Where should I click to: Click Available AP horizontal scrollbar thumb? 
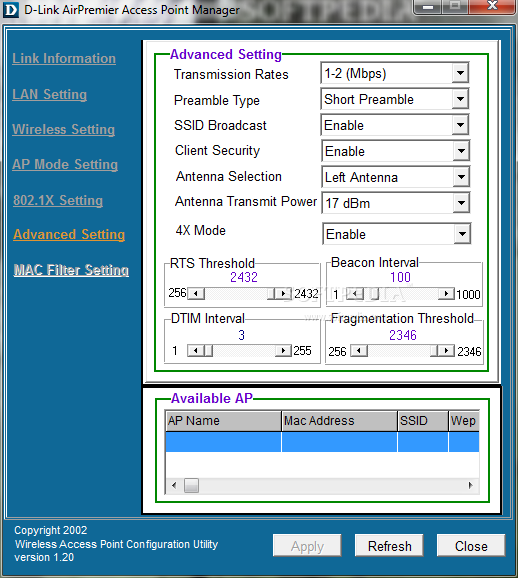[191, 485]
